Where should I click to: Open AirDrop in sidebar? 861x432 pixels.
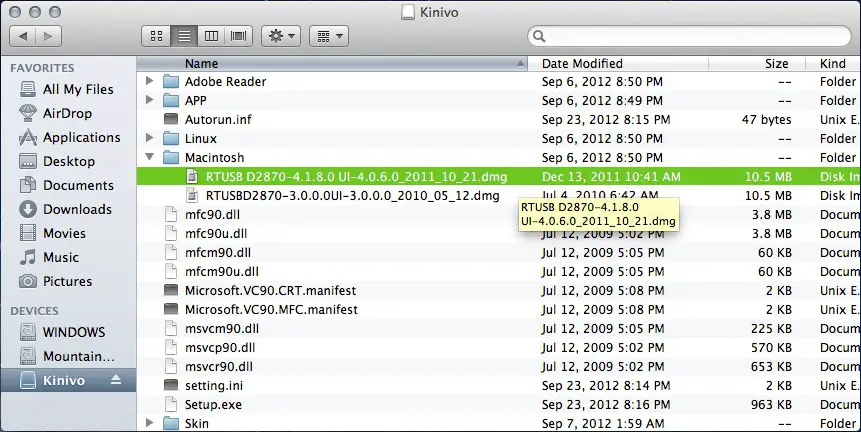pos(55,113)
